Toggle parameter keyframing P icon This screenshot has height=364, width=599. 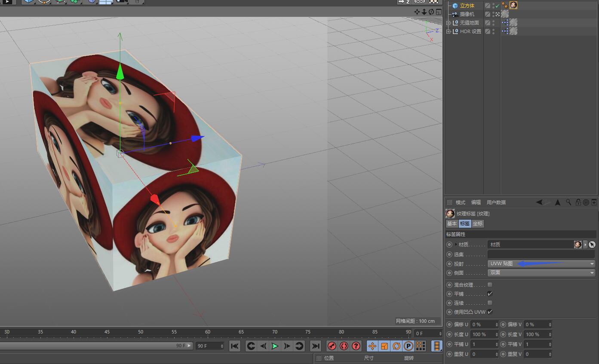pos(409,346)
